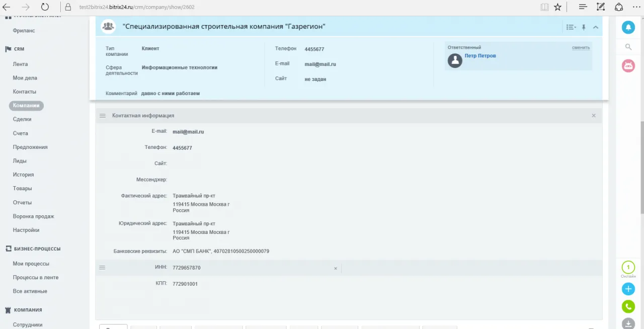The width and height of the screenshot is (644, 329).
Task: Open the list actions dropdown in header
Action: (x=571, y=27)
